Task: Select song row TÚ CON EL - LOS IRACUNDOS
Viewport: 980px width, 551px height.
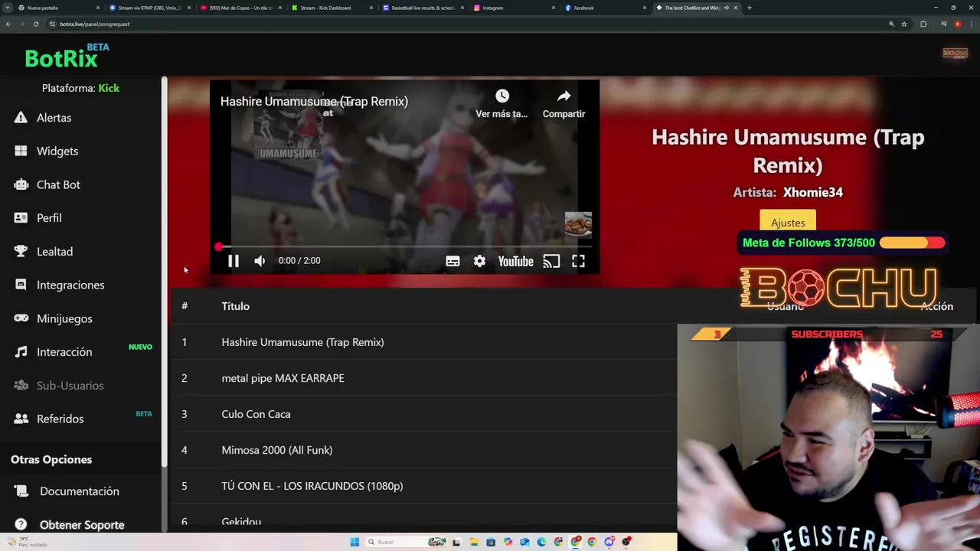Action: pos(423,486)
